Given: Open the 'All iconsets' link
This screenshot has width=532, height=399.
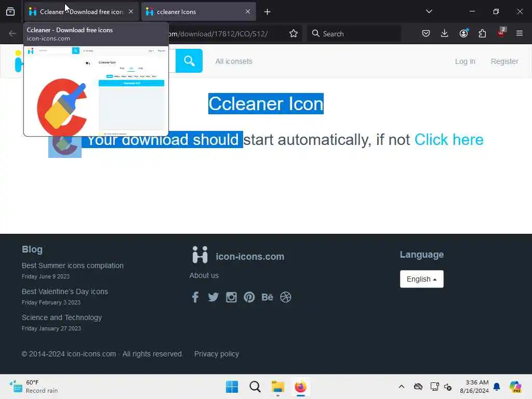Looking at the screenshot, I should 234,61.
